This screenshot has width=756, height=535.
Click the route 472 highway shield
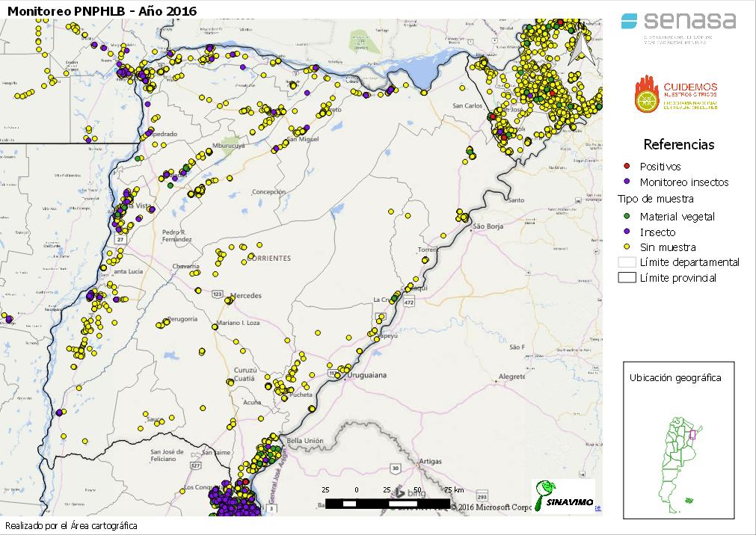click(x=408, y=303)
